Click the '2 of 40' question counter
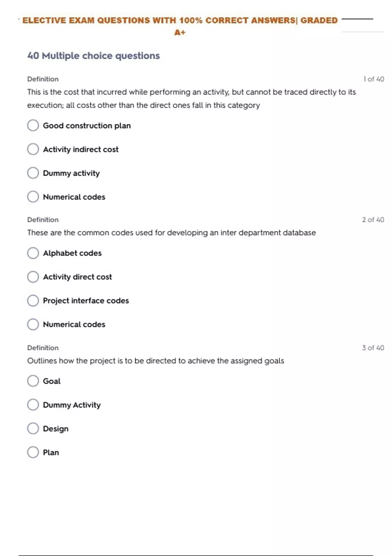 (x=373, y=220)
